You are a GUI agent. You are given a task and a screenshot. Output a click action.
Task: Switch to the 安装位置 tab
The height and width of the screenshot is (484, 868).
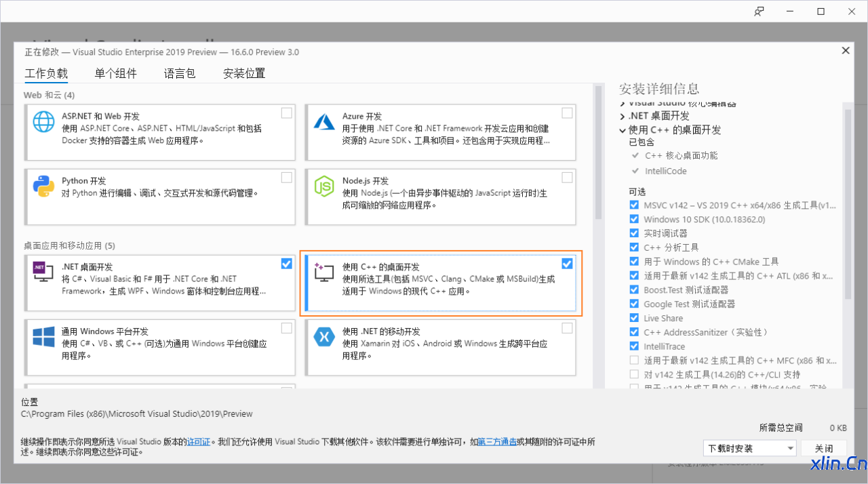coord(244,73)
